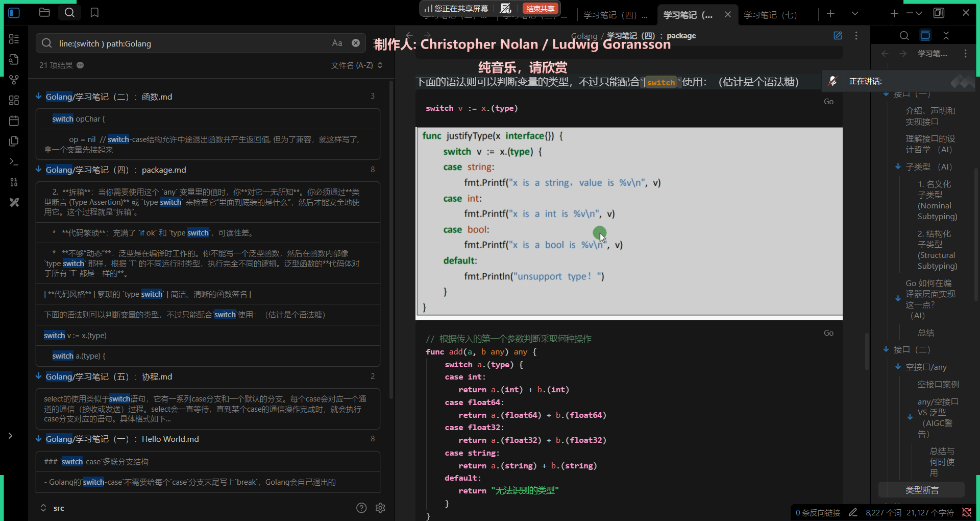Toggle the left sidebar collapse button
This screenshot has width=980, height=521.
point(14,13)
